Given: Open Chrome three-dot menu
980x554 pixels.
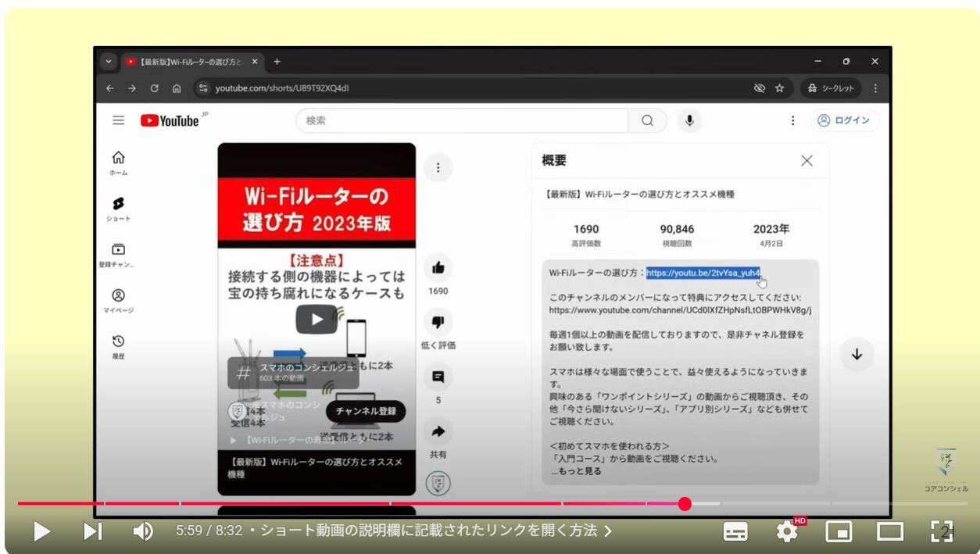Looking at the screenshot, I should click(x=875, y=88).
